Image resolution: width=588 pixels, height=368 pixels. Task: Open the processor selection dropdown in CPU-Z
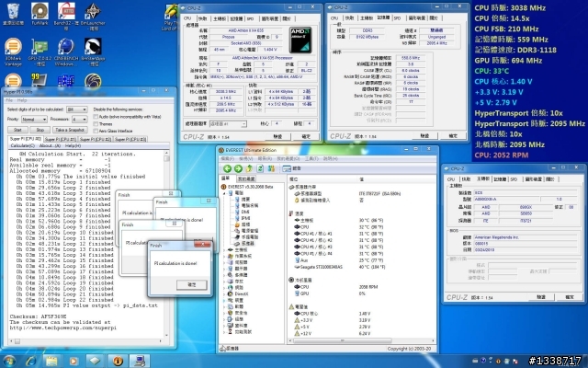[228, 123]
